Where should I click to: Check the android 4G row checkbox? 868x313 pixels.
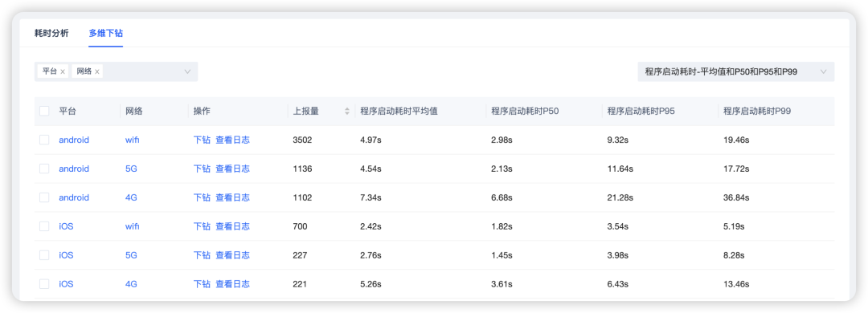(44, 197)
